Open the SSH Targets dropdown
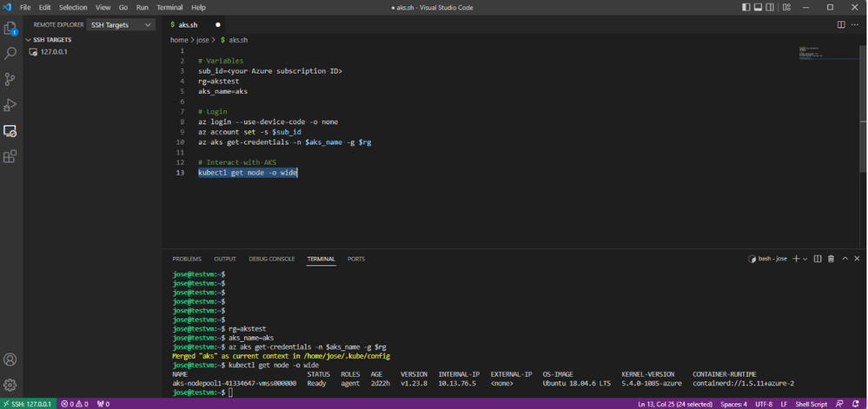This screenshot has height=409, width=868. (x=121, y=25)
